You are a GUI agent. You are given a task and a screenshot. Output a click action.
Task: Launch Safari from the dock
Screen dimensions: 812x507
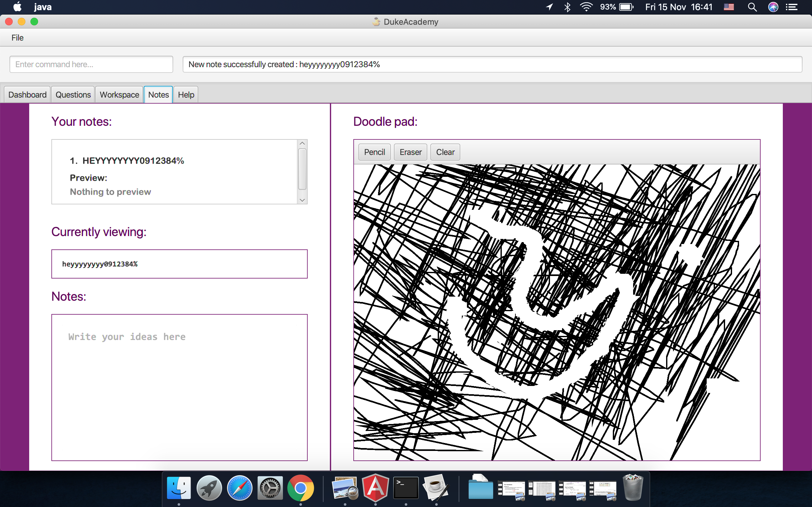(x=239, y=488)
